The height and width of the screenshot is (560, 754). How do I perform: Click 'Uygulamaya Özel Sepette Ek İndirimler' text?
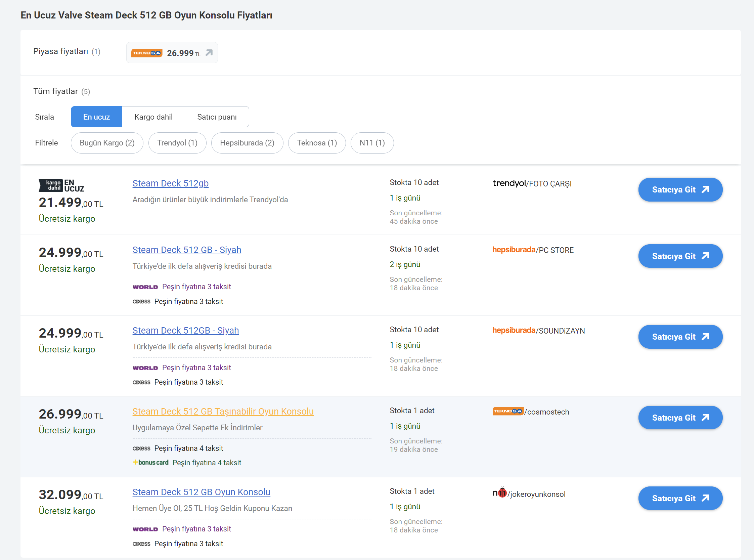(197, 428)
